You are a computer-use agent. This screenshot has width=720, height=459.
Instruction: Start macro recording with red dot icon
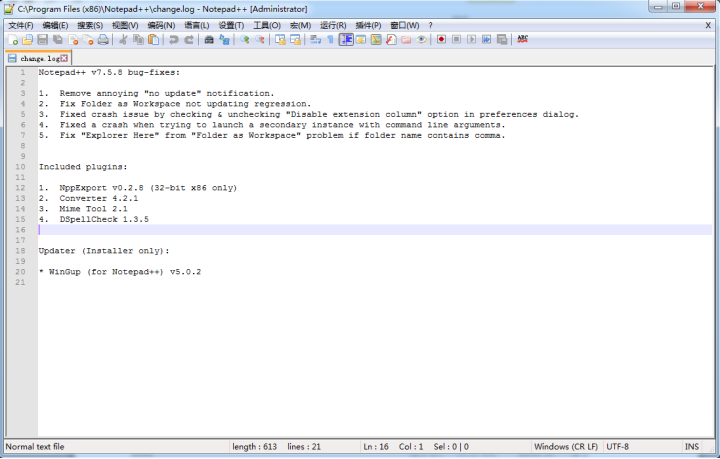click(x=441, y=40)
